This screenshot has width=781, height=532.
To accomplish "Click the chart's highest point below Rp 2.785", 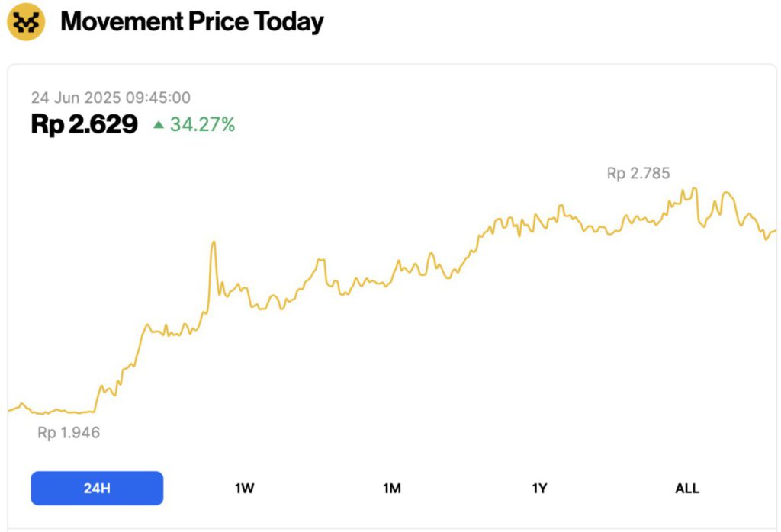I will tap(695, 188).
